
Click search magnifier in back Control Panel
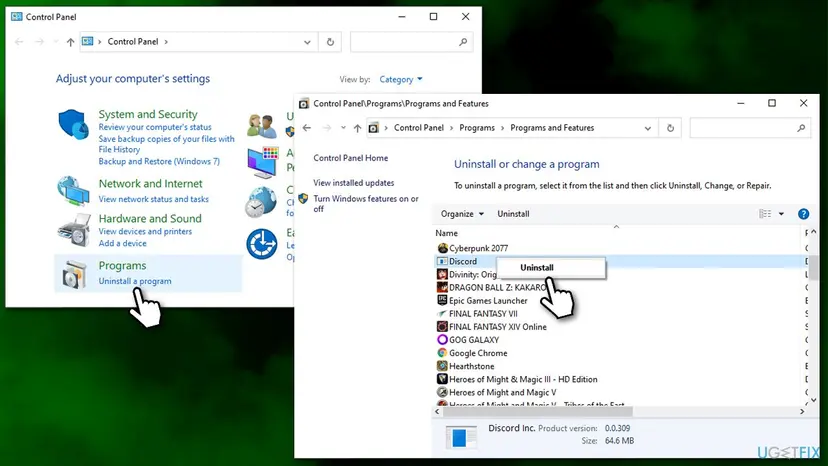pos(463,42)
